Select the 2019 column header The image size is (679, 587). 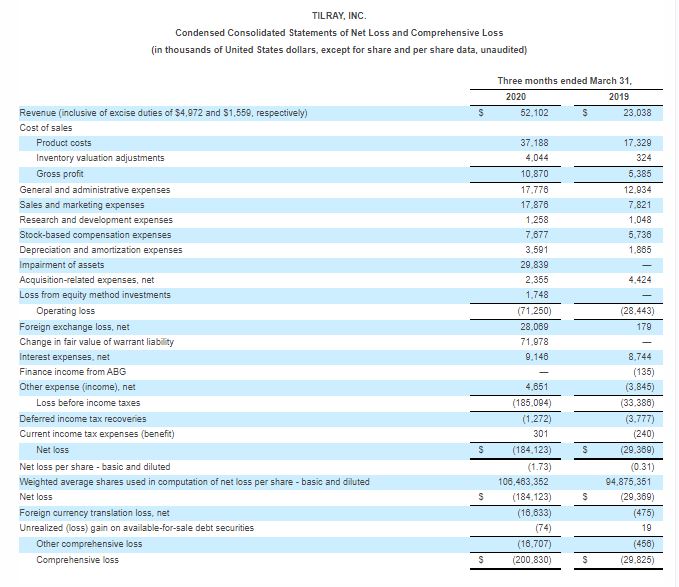coord(619,97)
